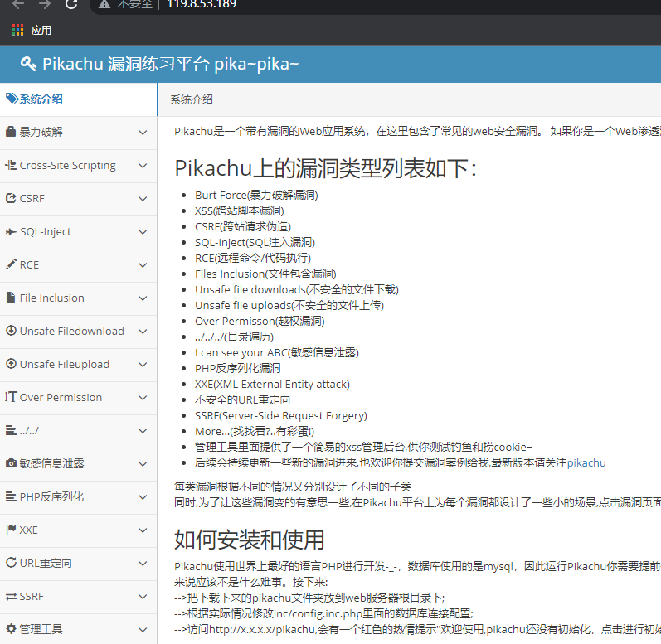Screen dimensions: 661x644
Task: Click the 如何安装和使用 heading
Action: [x=249, y=540]
